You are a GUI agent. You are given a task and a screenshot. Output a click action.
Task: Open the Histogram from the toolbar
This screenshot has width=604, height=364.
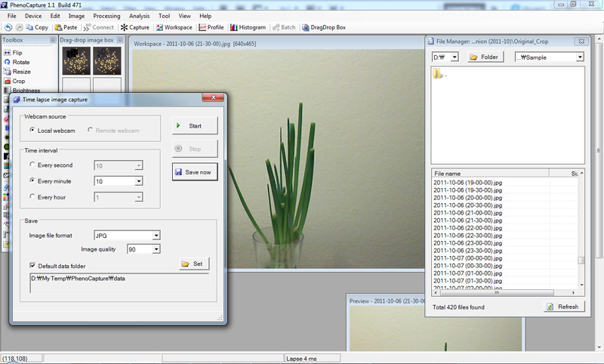point(248,27)
